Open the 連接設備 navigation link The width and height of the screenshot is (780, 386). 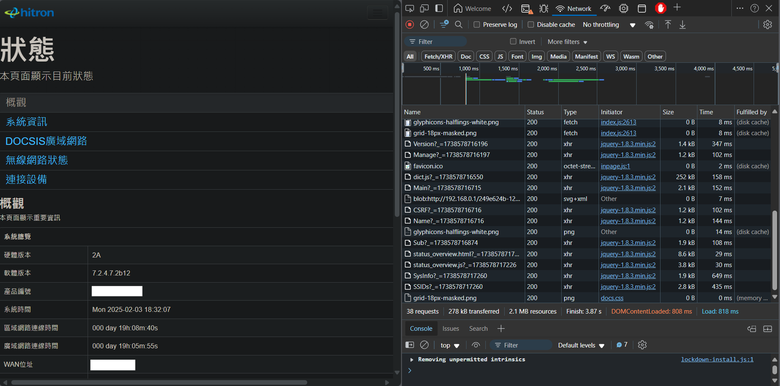pyautogui.click(x=26, y=179)
